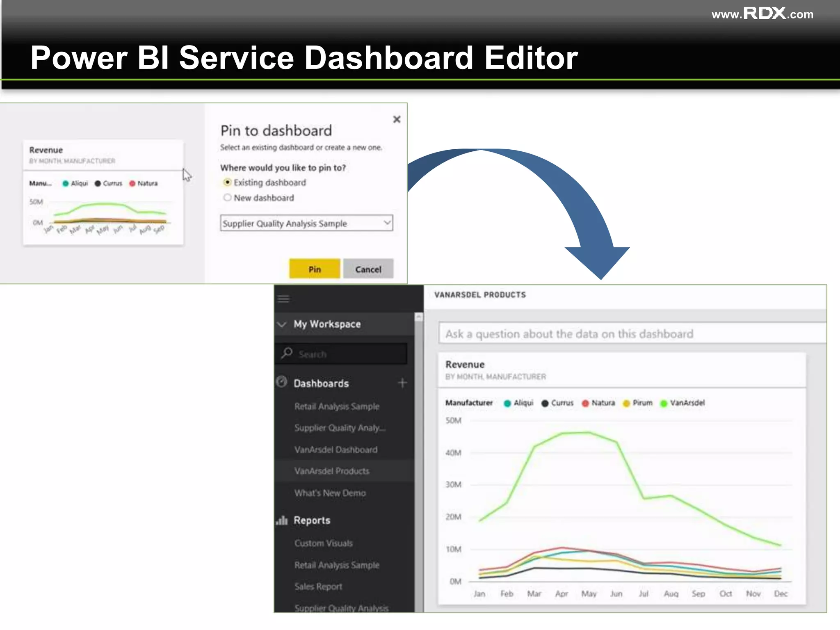The width and height of the screenshot is (840, 630).
Task: Click the VANARSDEL PRODUCTS dashboard title
Action: pos(480,295)
